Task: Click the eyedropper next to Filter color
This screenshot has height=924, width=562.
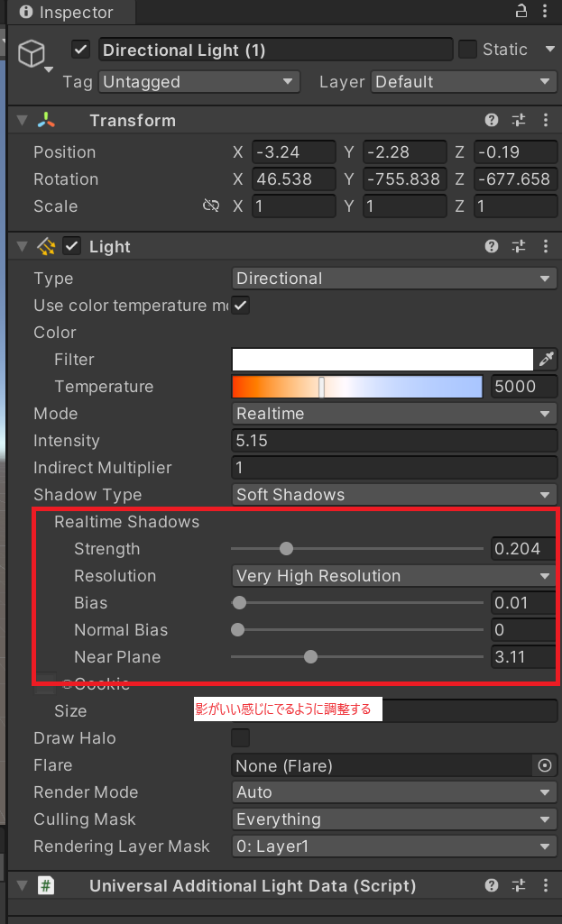Action: (547, 359)
